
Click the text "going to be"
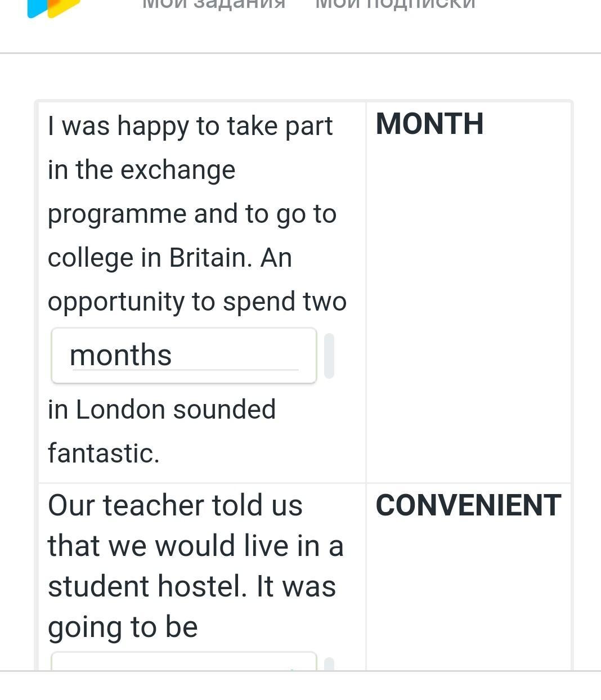coord(123,627)
